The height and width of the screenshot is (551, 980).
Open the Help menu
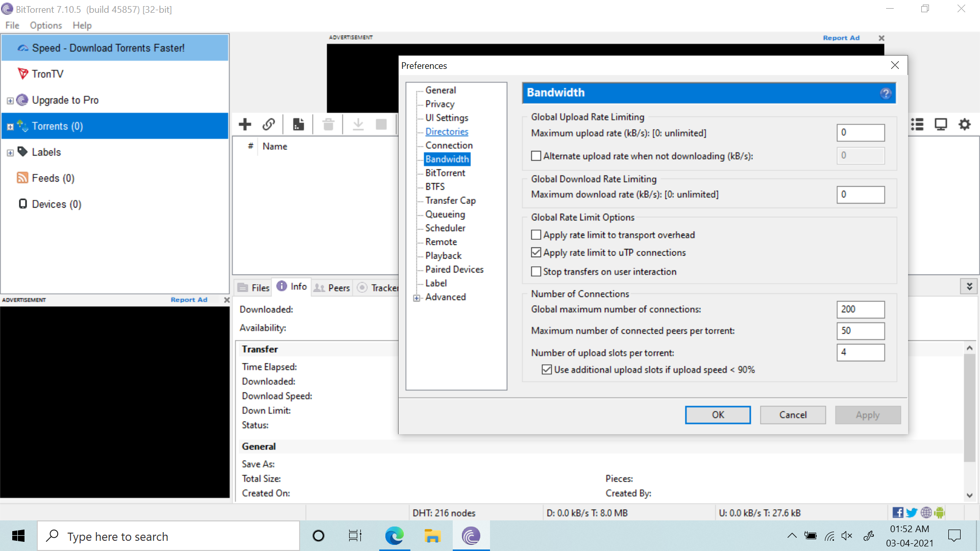click(x=82, y=26)
